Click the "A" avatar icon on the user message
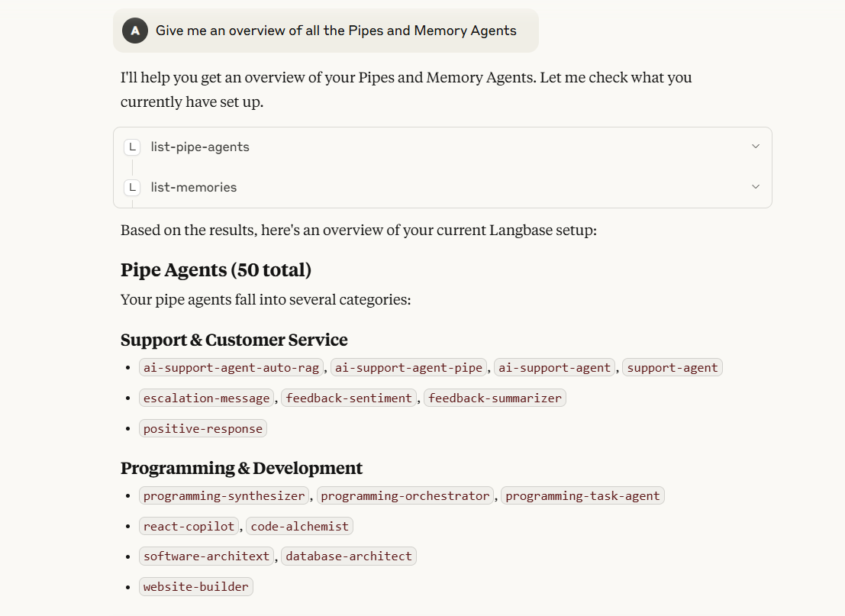This screenshot has height=616, width=845. (134, 31)
